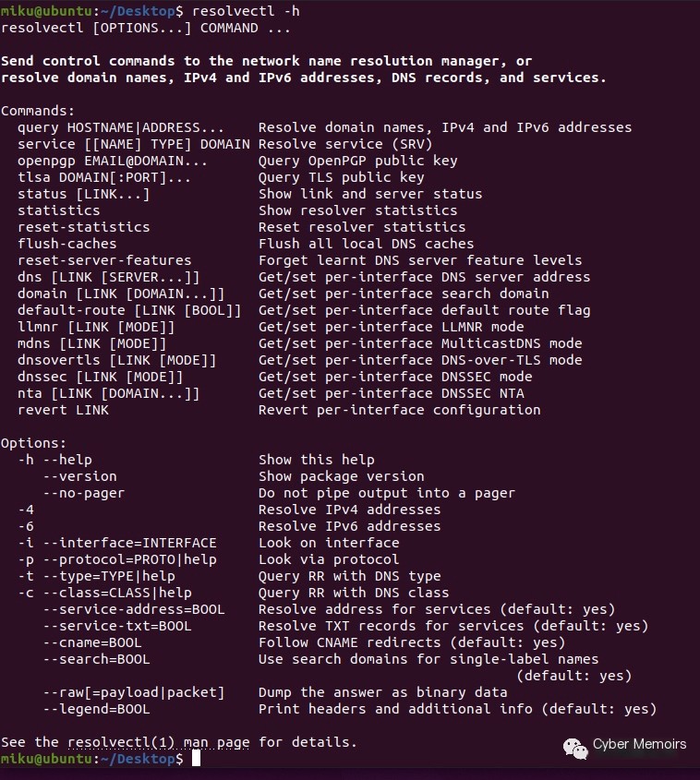
Task: Click the WeChat logo icon in watermark
Action: pos(575,749)
